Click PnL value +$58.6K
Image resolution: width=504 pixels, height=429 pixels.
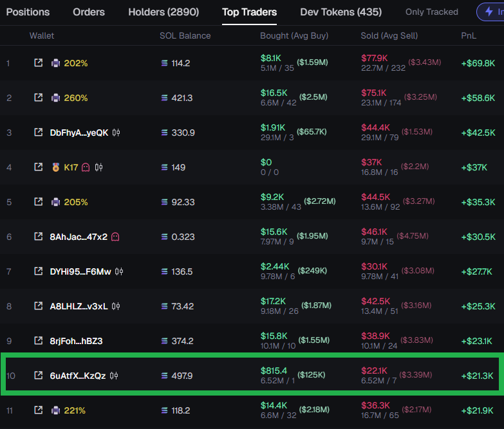pos(478,98)
